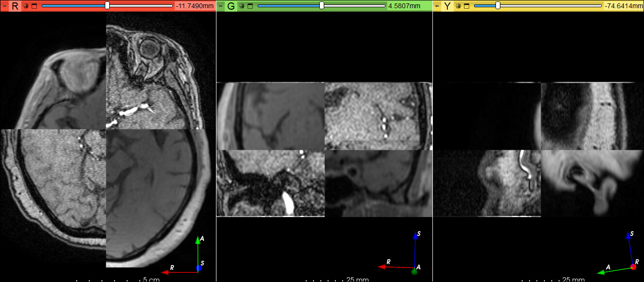Click the Green slice offset slider handle
The image size is (644, 282).
pyautogui.click(x=322, y=6)
